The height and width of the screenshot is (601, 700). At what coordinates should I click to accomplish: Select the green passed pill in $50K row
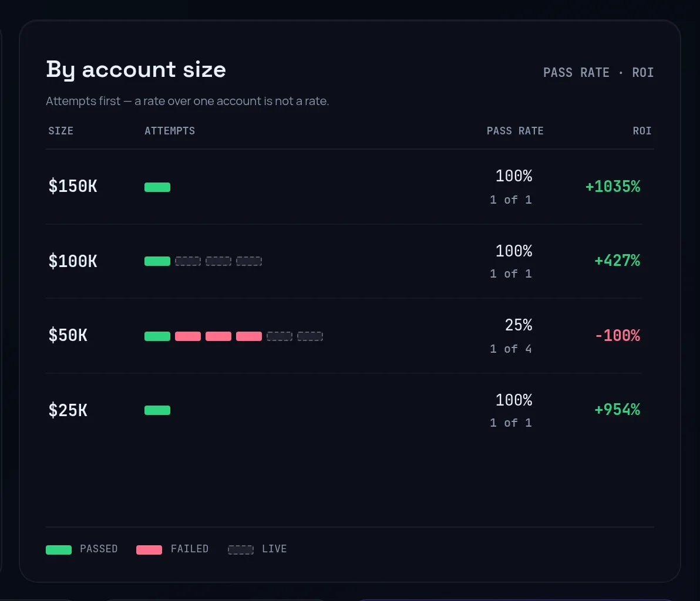tap(157, 336)
